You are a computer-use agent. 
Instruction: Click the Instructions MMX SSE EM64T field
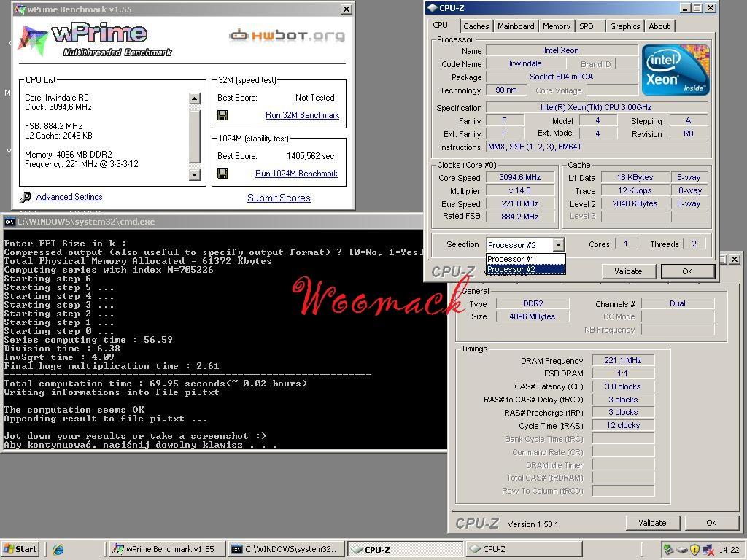coord(597,147)
